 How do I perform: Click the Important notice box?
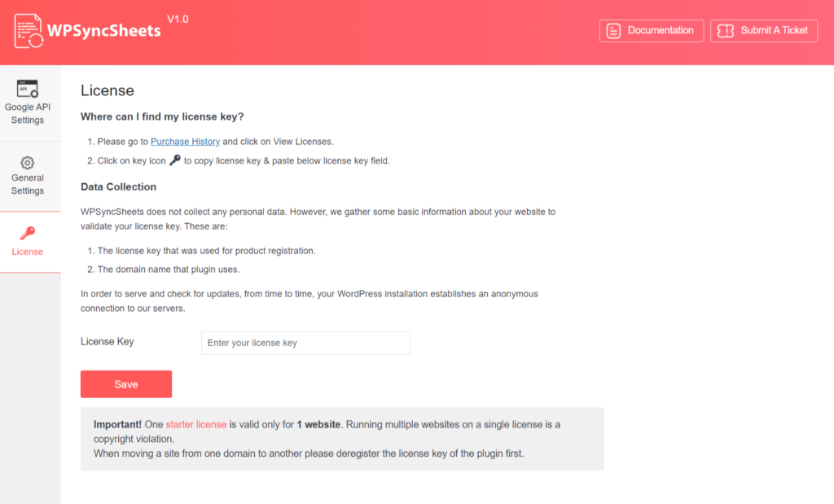point(342,439)
